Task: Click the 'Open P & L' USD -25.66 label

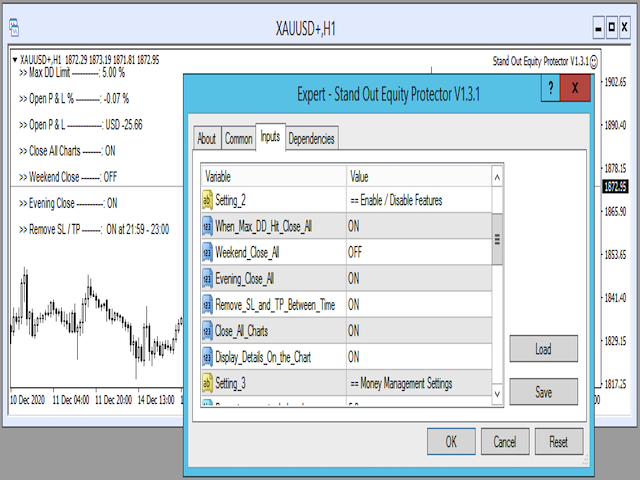Action: pyautogui.click(x=81, y=125)
